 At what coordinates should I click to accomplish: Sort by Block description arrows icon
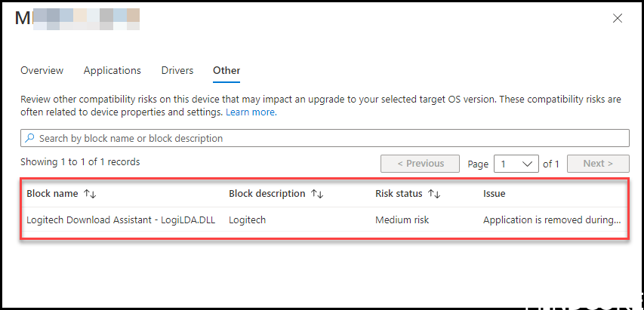[317, 194]
